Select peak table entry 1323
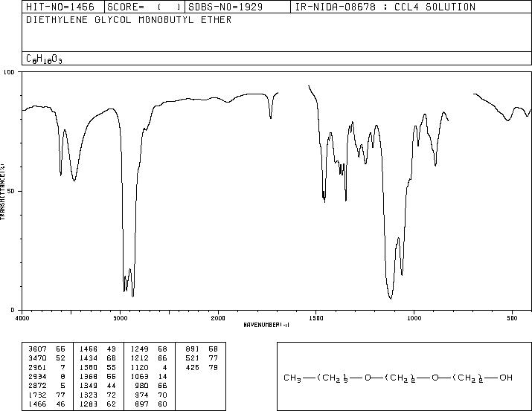The image size is (532, 411). 89,395
